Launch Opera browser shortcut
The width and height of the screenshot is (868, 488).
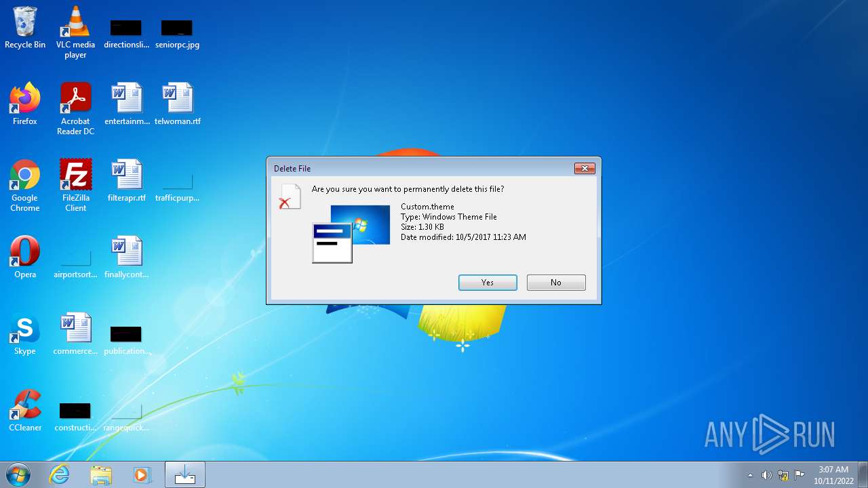tap(25, 258)
